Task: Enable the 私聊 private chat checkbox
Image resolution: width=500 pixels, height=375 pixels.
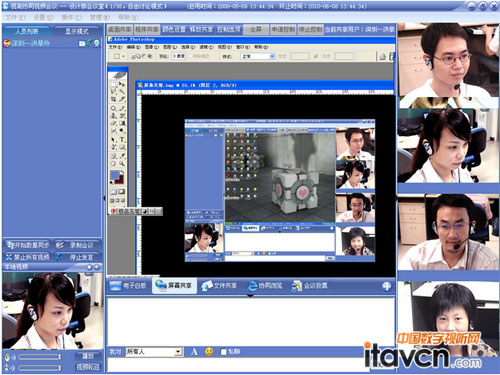Action: coord(224,352)
